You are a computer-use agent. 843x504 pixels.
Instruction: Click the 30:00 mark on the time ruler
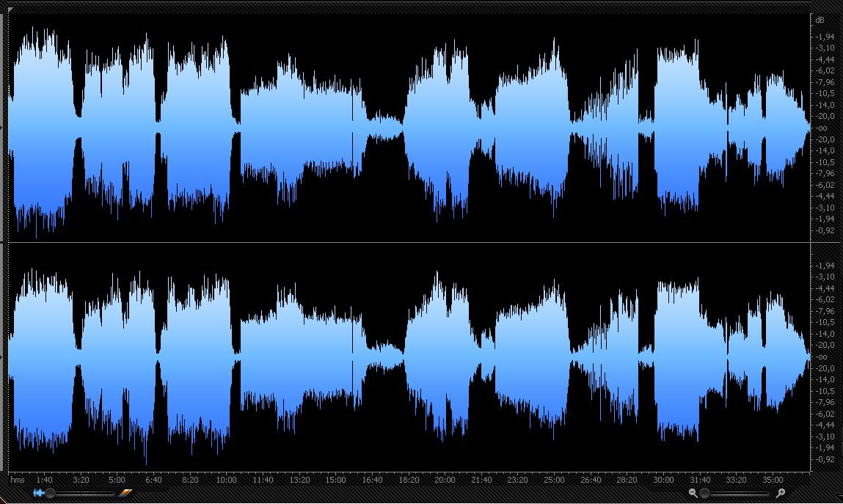663,480
